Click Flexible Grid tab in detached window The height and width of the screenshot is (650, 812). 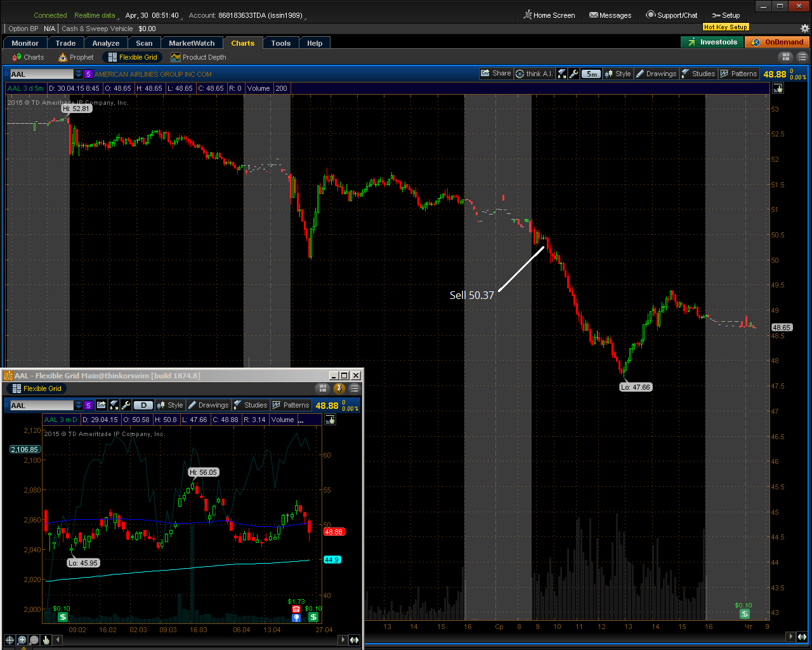pos(37,388)
